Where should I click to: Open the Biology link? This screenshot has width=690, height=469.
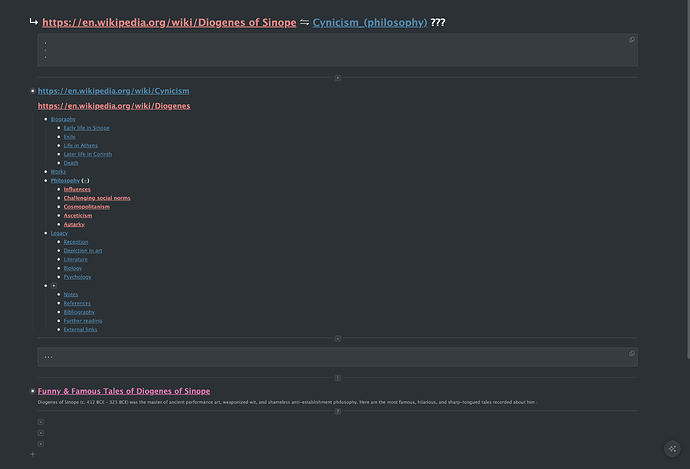click(73, 268)
